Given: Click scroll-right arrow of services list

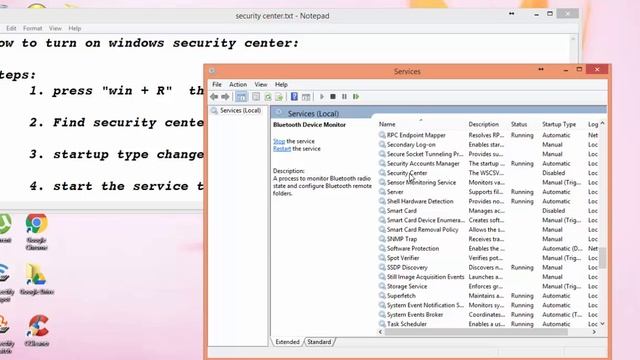Looking at the screenshot, I should [x=594, y=332].
